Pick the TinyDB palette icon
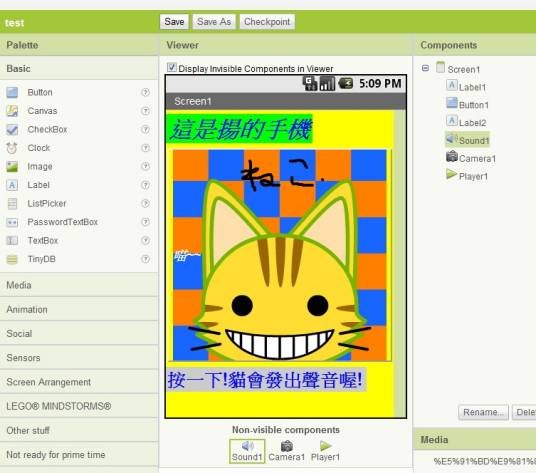Image resolution: width=536 pixels, height=473 pixels. click(12, 259)
